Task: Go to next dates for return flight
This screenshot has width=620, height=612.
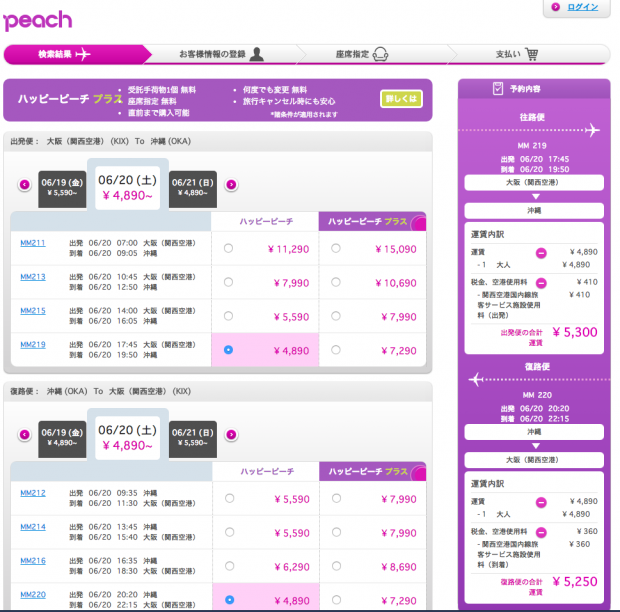Action: coord(231,434)
